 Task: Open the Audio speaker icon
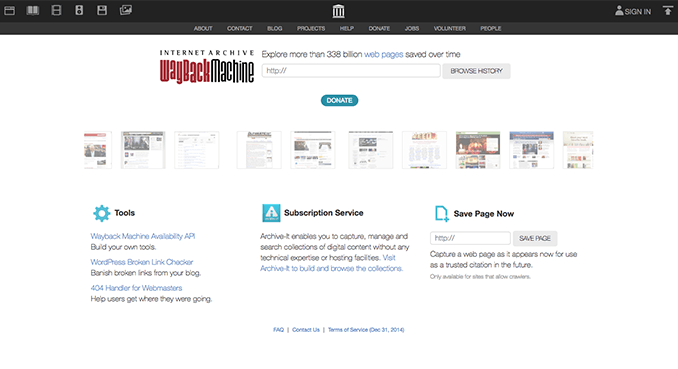(x=79, y=10)
